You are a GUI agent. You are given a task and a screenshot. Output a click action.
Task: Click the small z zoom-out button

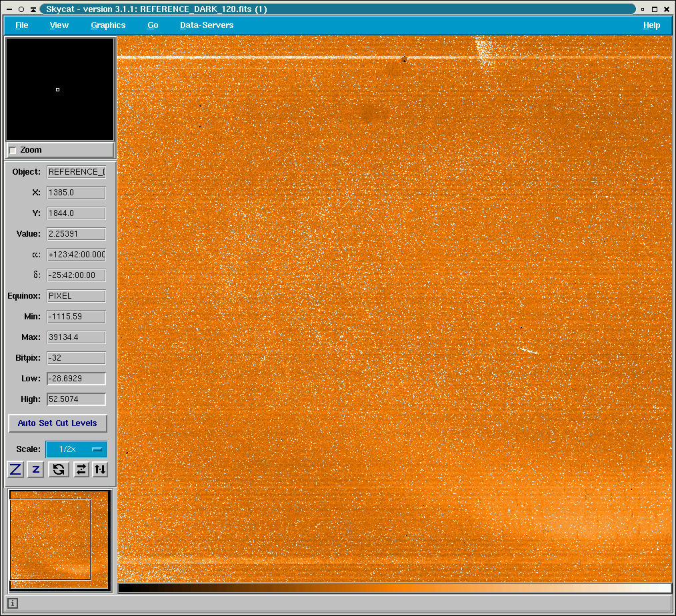(36, 469)
